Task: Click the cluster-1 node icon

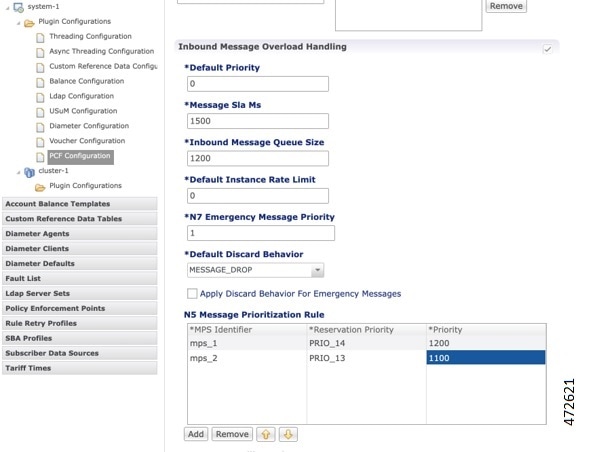Action: 28,171
